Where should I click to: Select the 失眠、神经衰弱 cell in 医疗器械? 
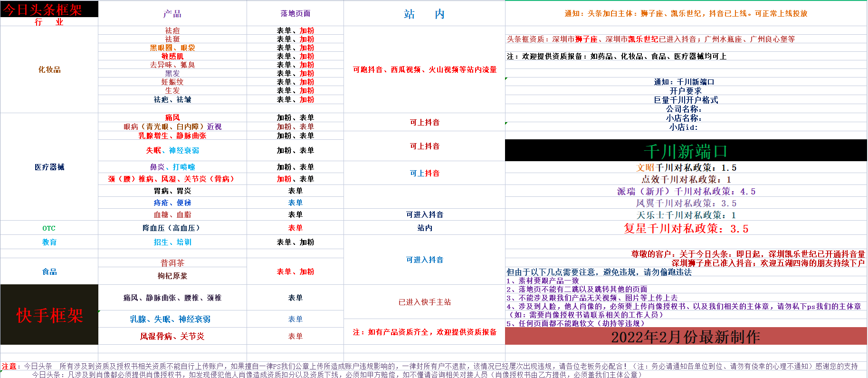click(x=172, y=150)
